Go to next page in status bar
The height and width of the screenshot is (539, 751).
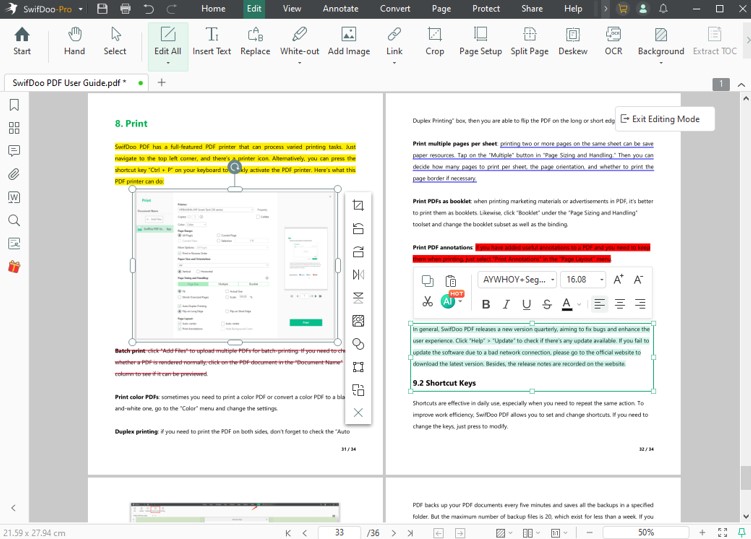[x=394, y=532]
